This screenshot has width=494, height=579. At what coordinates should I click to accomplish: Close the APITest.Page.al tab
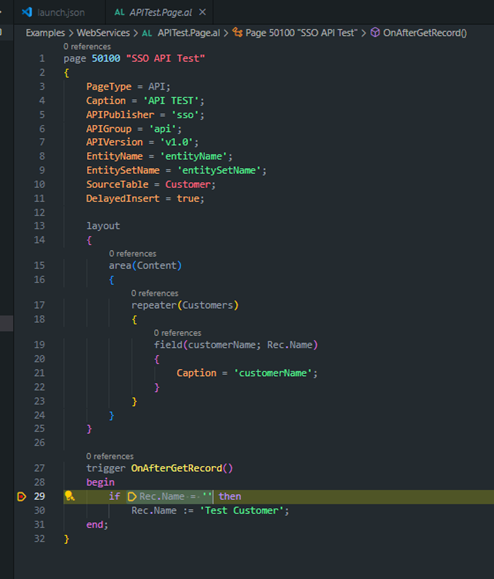point(202,12)
